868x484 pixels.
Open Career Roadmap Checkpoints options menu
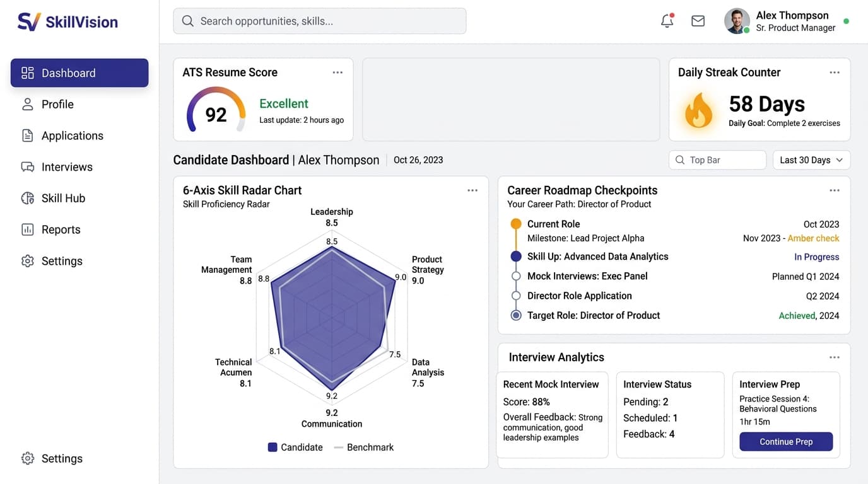[835, 190]
